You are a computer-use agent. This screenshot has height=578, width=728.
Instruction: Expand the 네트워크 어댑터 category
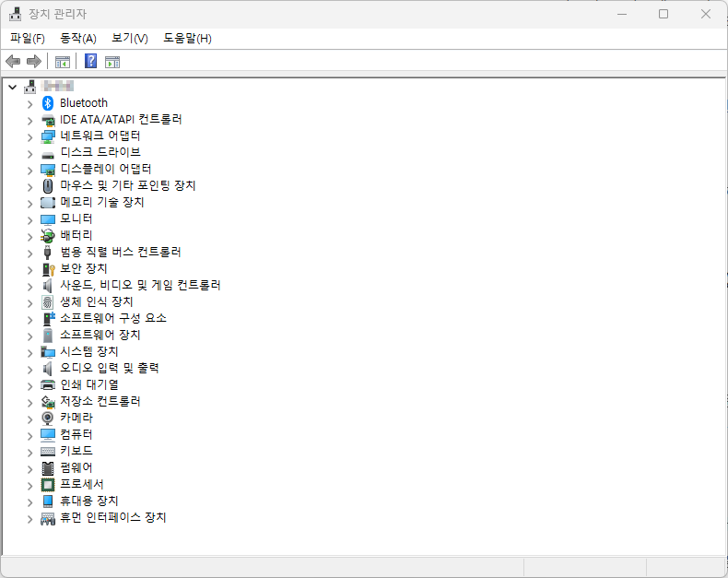pos(29,137)
